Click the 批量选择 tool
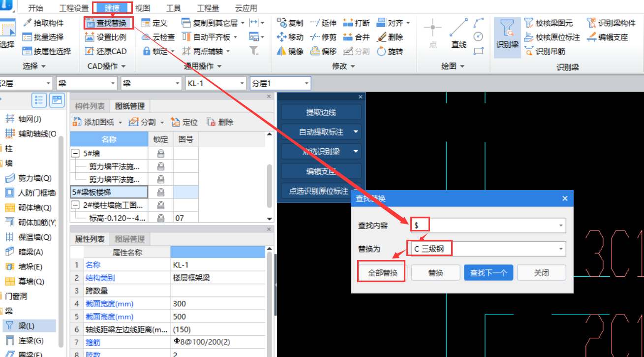The width and height of the screenshot is (644, 357). [x=43, y=37]
